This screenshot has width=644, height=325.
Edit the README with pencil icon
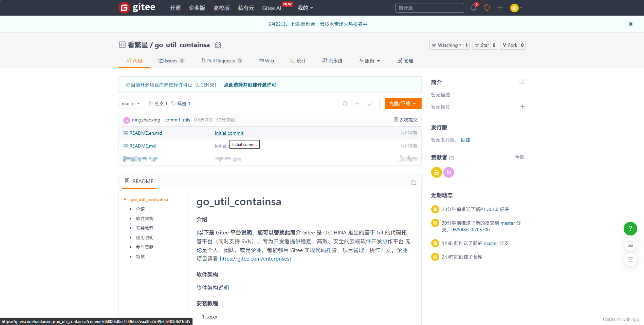(x=414, y=183)
